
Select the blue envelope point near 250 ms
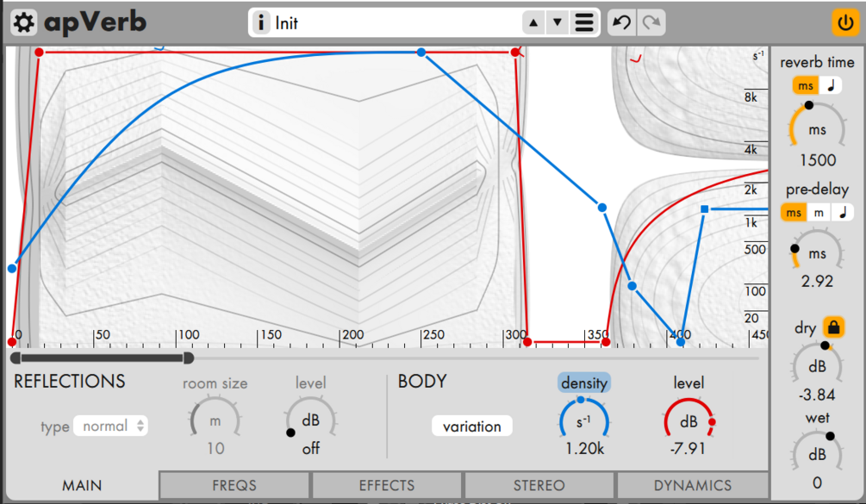click(x=421, y=52)
